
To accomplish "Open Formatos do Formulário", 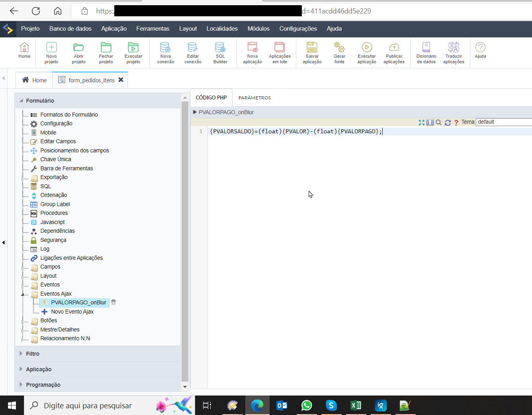I will (x=69, y=115).
